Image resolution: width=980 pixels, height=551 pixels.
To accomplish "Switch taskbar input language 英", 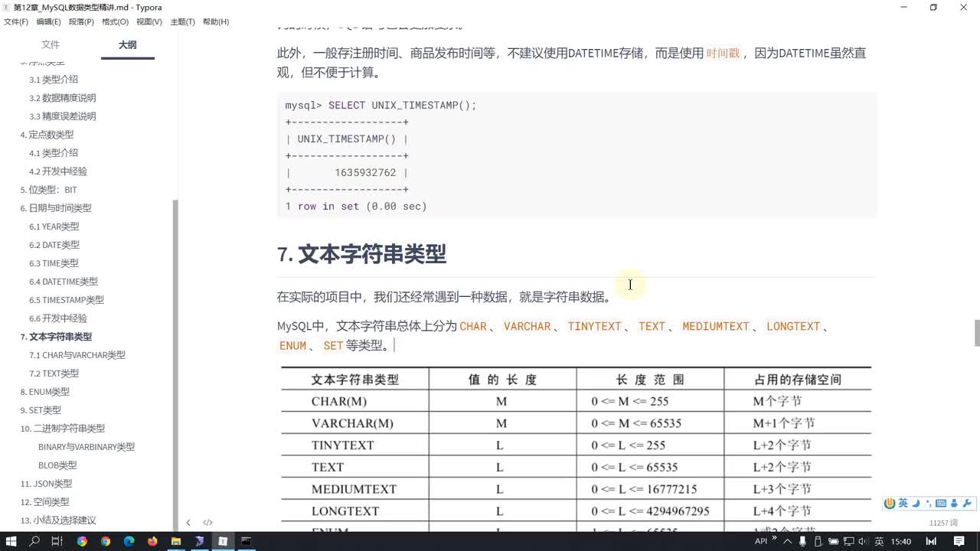I will point(878,541).
